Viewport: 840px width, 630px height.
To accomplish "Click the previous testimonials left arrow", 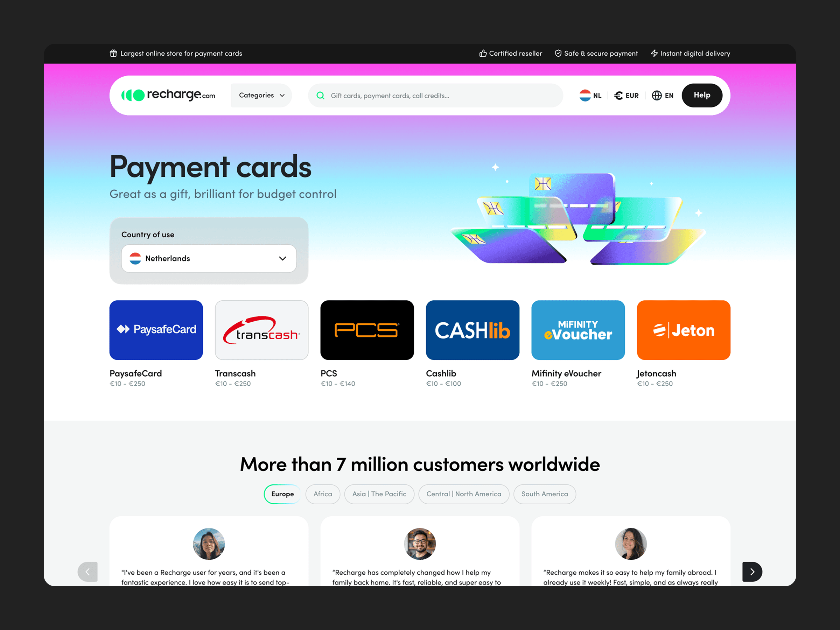I will 88,572.
